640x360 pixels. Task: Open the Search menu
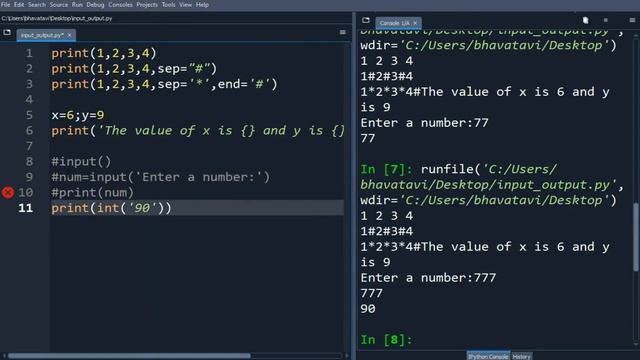point(37,5)
